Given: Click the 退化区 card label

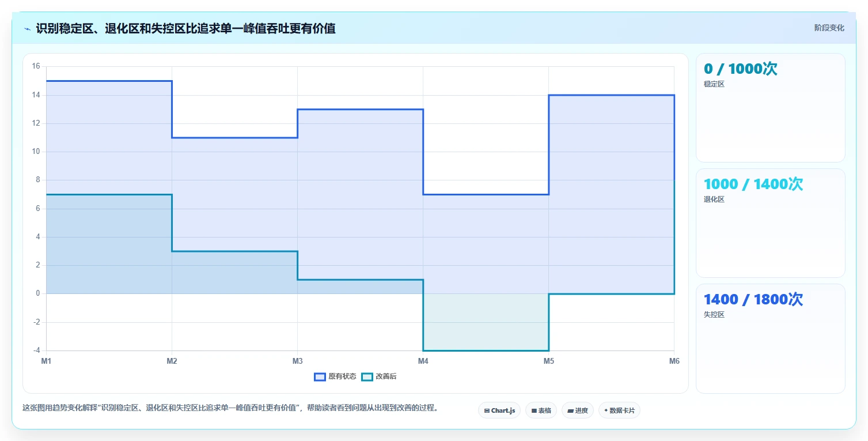Looking at the screenshot, I should pos(714,199).
